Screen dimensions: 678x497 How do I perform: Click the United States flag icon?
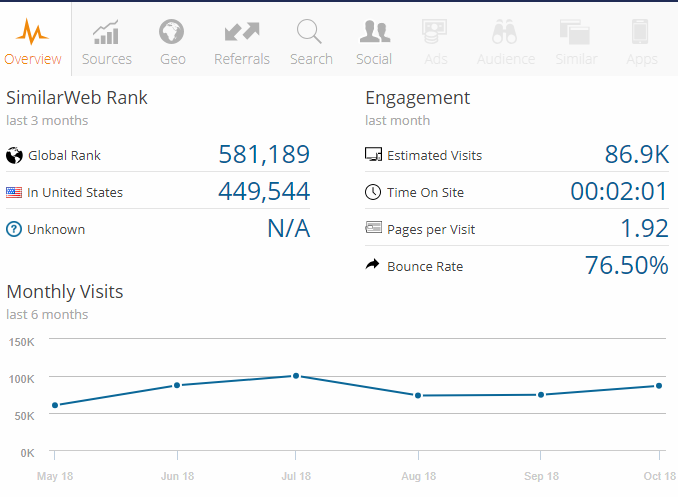click(x=14, y=192)
